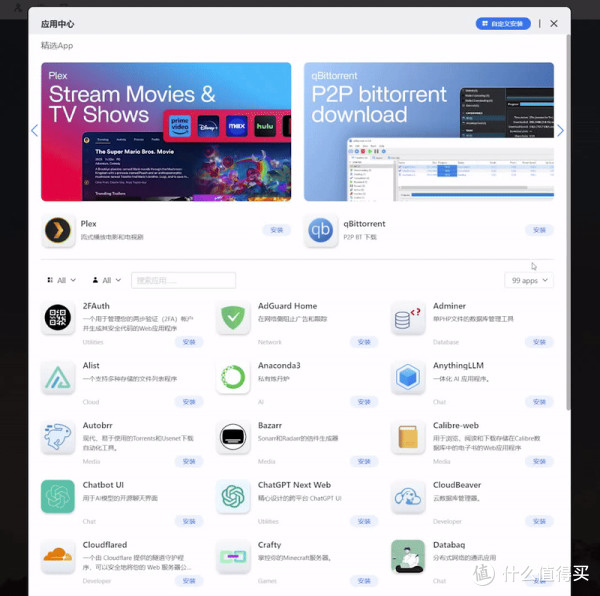Open the ChatGPT Next Web icon

click(233, 497)
